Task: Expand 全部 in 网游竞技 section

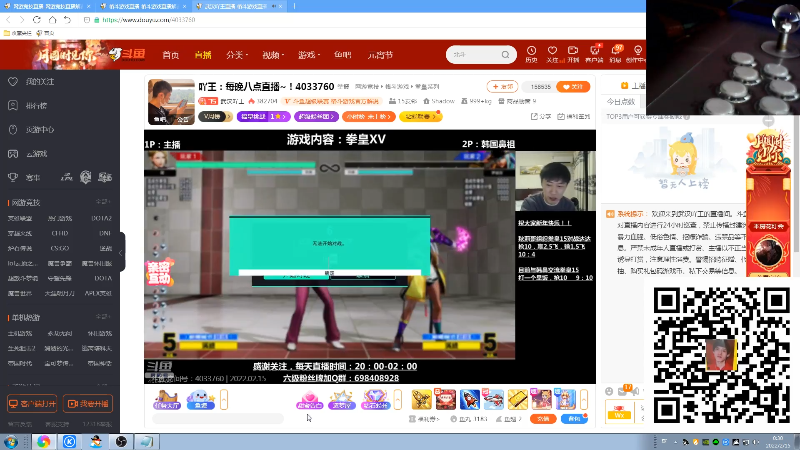Action: [103, 202]
